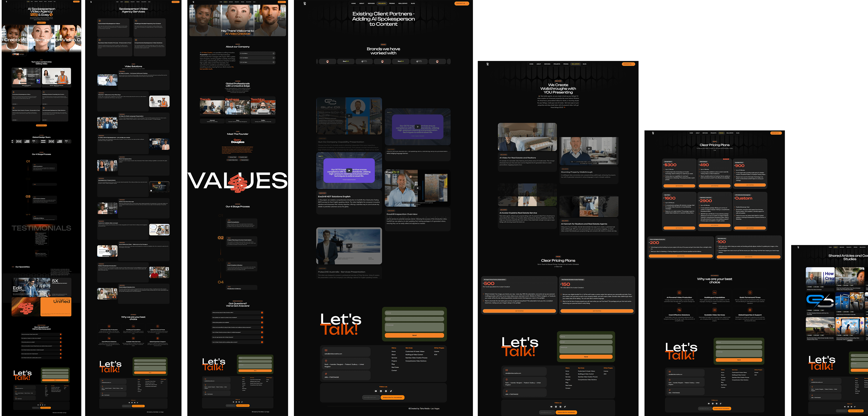Image resolution: width=868 pixels, height=416 pixels.
Task: Click the Business team video thumbnail
Action: point(238,108)
